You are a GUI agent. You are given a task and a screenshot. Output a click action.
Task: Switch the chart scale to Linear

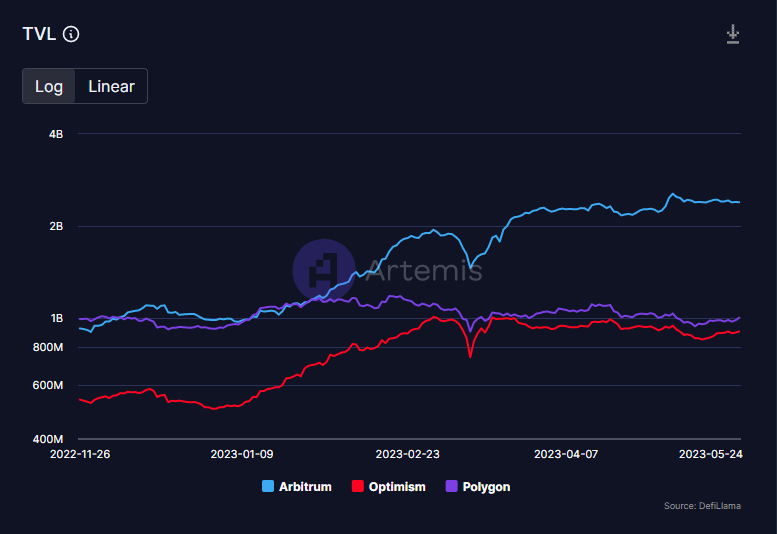pos(111,86)
